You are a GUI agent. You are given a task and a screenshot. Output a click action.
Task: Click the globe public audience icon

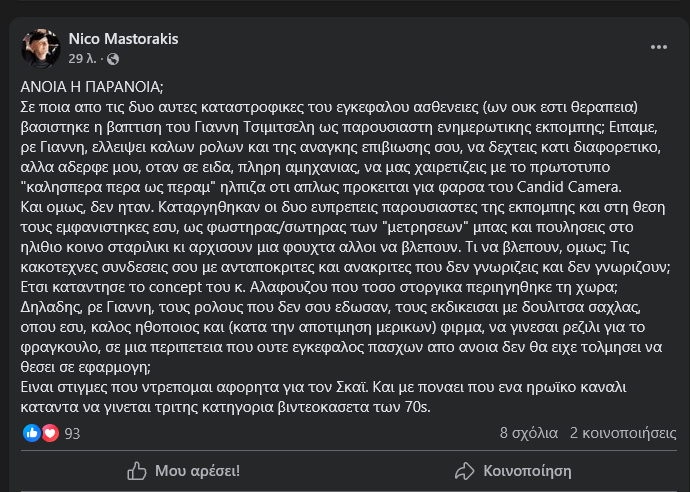pos(113,59)
